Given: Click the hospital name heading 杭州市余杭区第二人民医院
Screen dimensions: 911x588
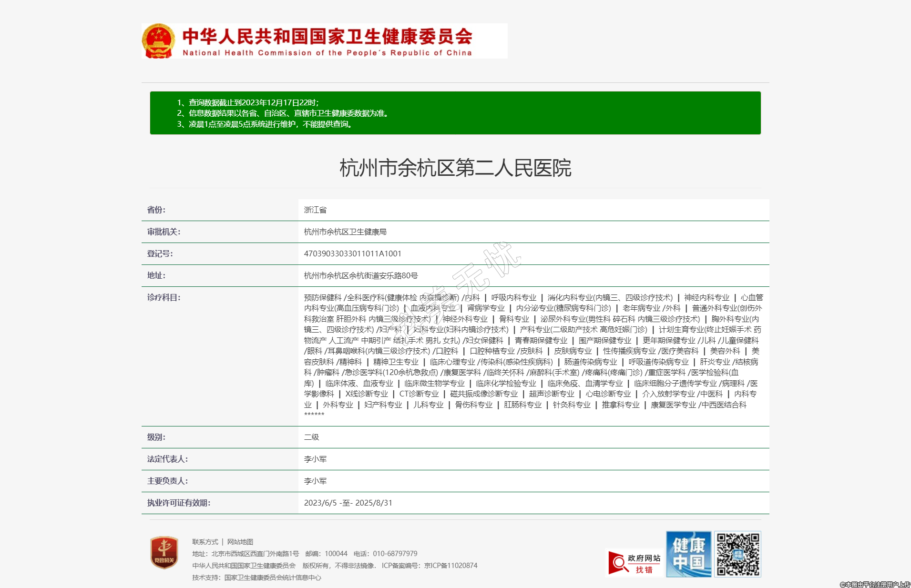Looking at the screenshot, I should (455, 168).
